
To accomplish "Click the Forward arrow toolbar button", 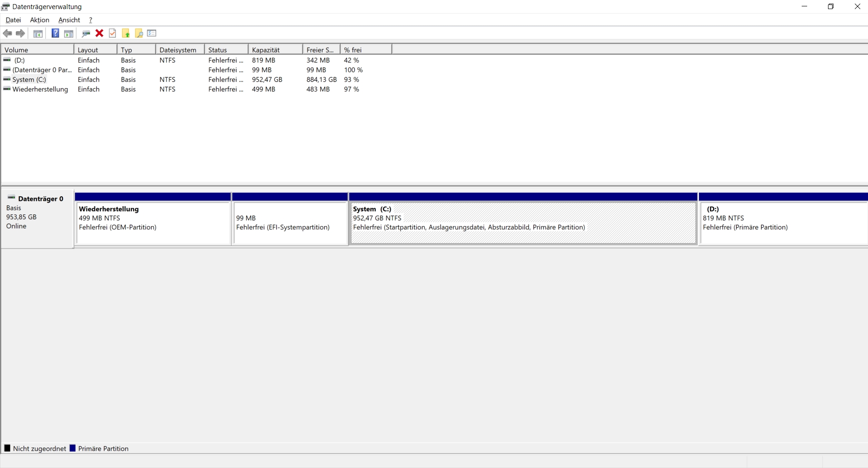I will pos(20,33).
